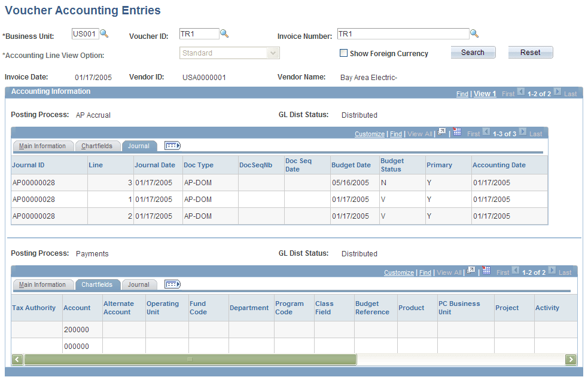The width and height of the screenshot is (588, 383).
Task: Open the Voucher ID lookup magnifier
Action: (224, 35)
